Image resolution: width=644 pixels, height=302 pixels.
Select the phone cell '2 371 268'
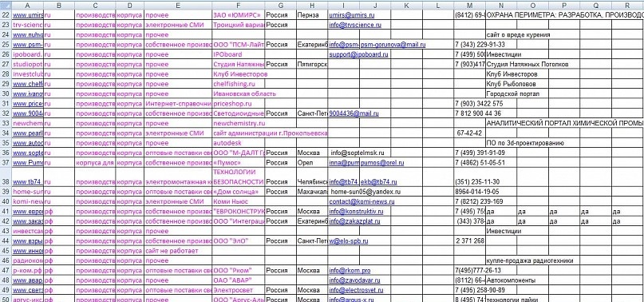469,240
